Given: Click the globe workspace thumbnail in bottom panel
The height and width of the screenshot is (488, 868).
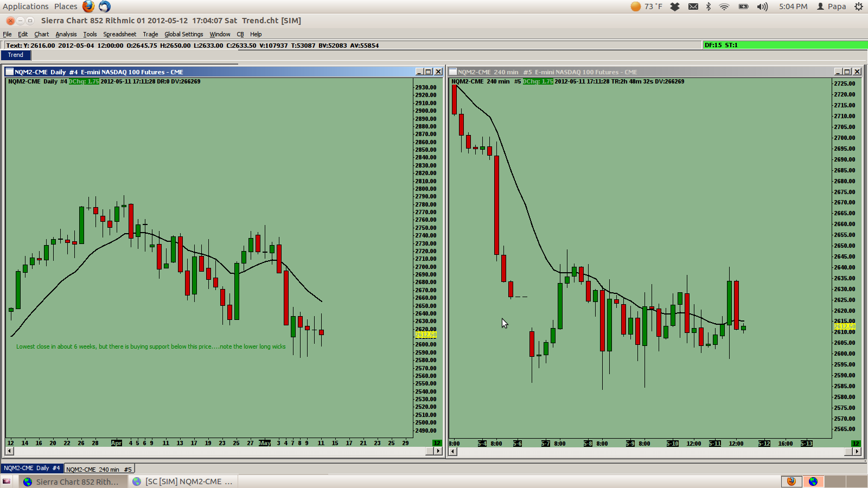Looking at the screenshot, I should (813, 481).
